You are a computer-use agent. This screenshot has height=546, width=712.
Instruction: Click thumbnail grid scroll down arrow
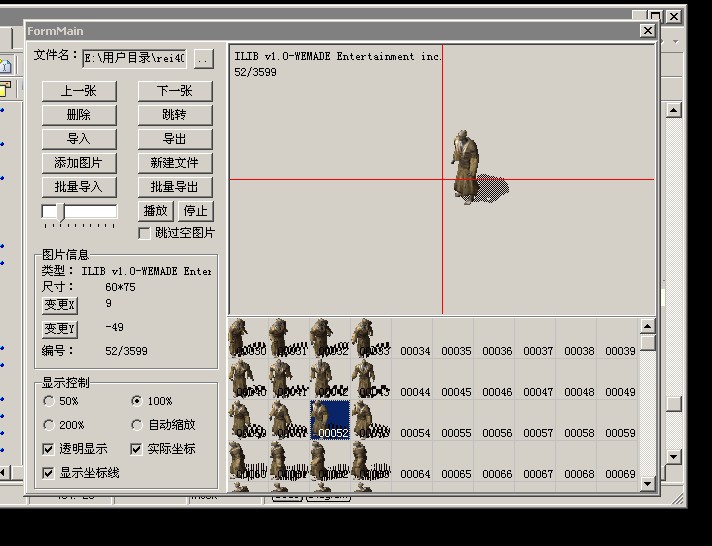click(648, 484)
